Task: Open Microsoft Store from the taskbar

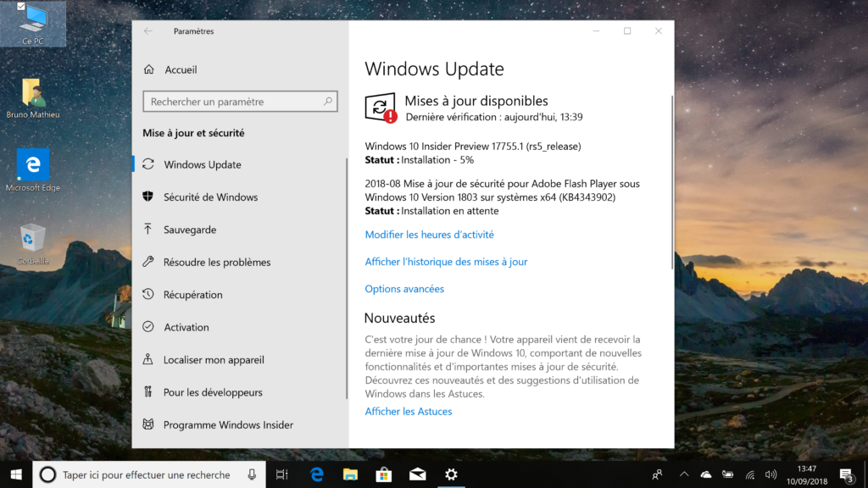Action: [384, 474]
